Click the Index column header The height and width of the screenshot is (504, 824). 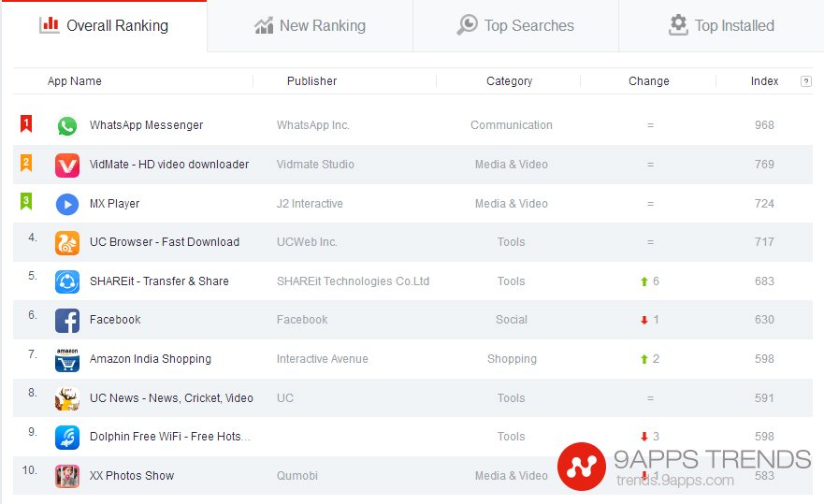pyautogui.click(x=765, y=81)
